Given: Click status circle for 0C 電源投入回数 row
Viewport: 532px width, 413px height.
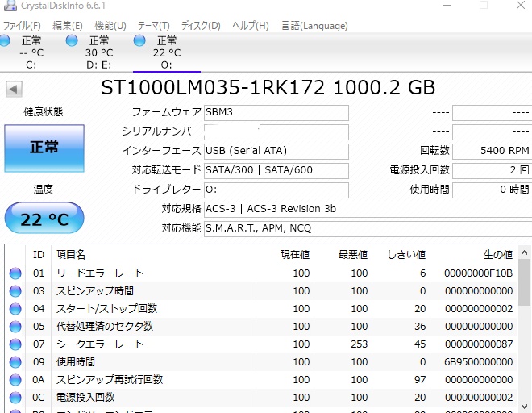Looking at the screenshot, I should coord(15,397).
